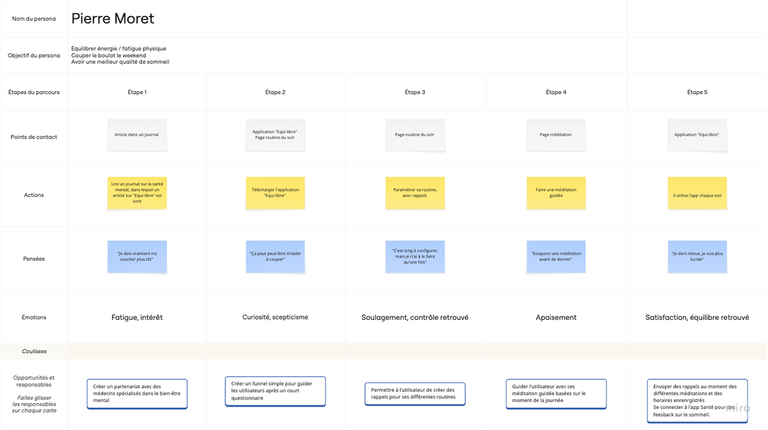The width and height of the screenshot is (768, 430).
Task: Click the "Points de contact" row label
Action: point(34,137)
